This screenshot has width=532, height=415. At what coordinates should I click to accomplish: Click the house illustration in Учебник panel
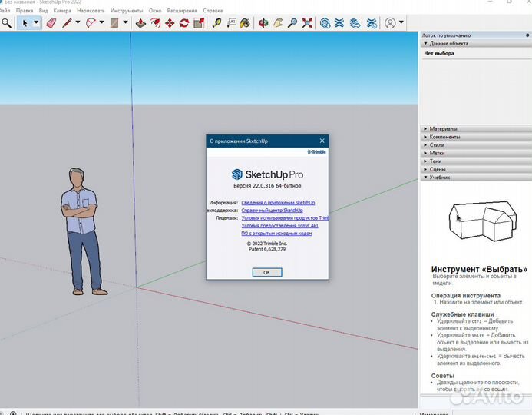point(483,221)
